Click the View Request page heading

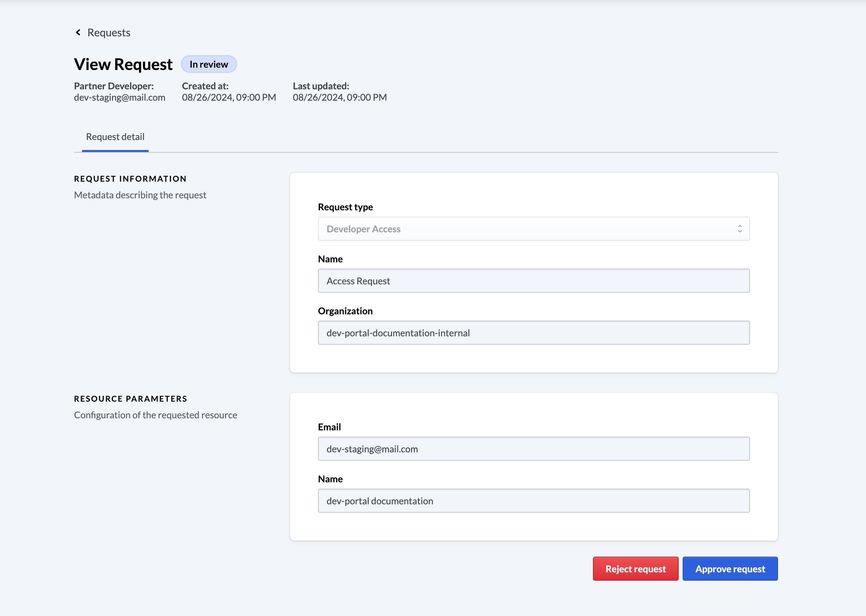(123, 64)
